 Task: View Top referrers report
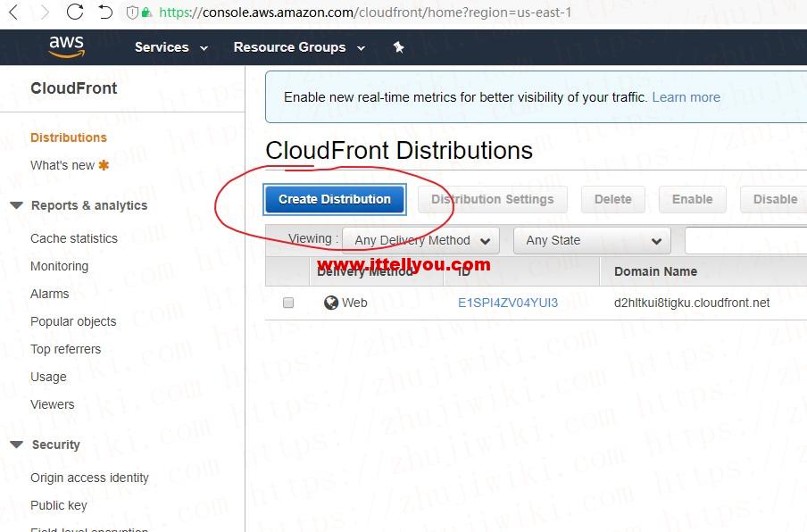pyautogui.click(x=65, y=349)
